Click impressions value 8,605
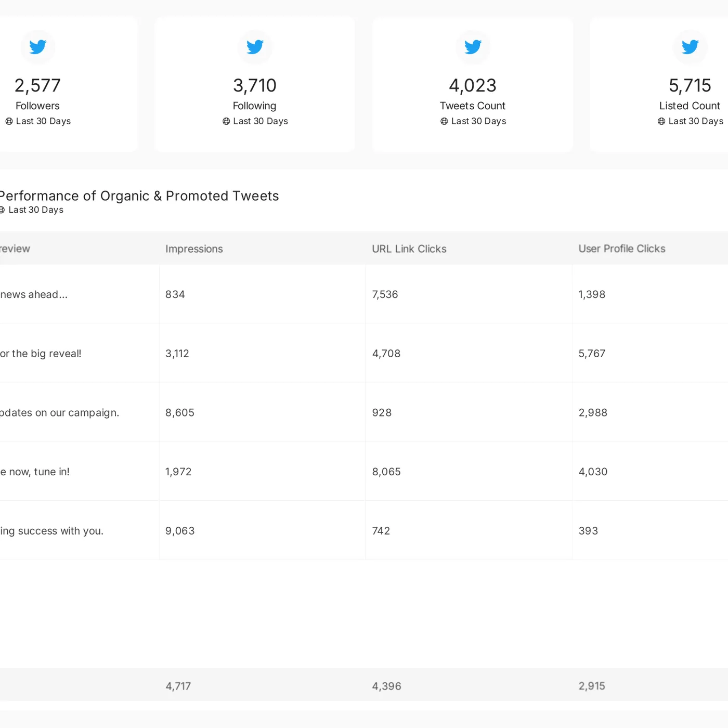 pyautogui.click(x=180, y=413)
